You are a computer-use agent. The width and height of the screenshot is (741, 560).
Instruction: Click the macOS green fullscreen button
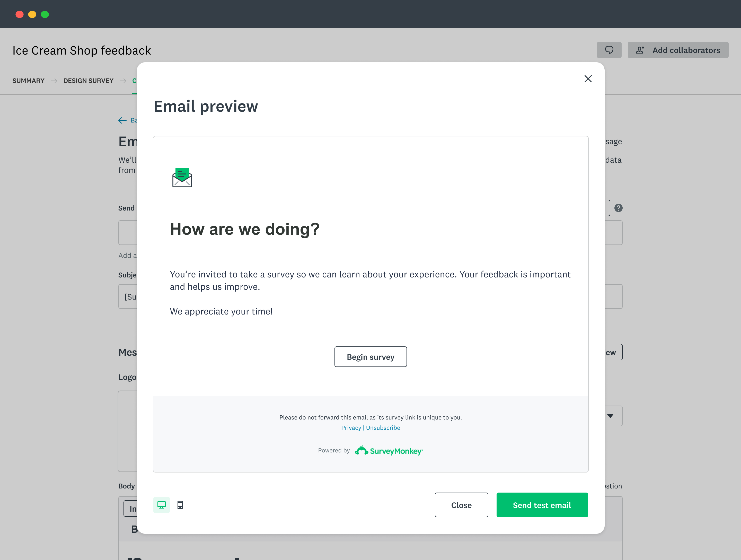45,14
